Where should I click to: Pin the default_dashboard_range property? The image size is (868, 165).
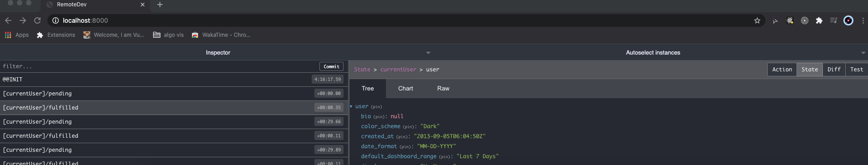click(445, 157)
